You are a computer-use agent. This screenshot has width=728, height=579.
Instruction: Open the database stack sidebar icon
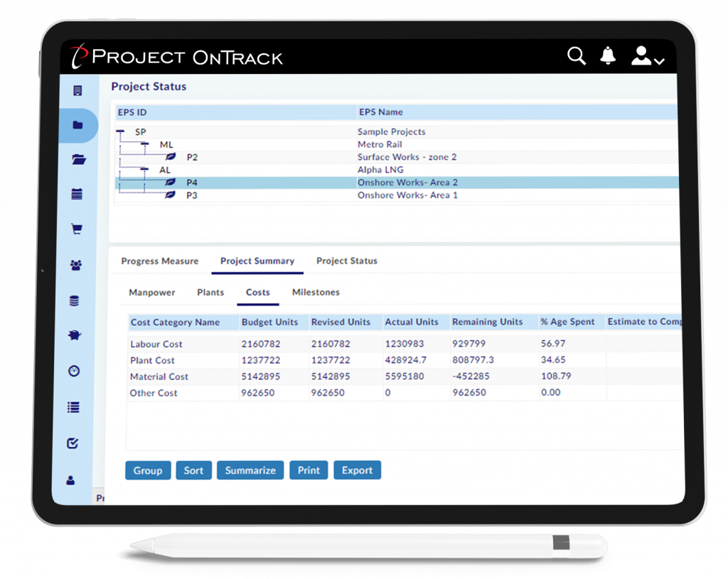[74, 301]
